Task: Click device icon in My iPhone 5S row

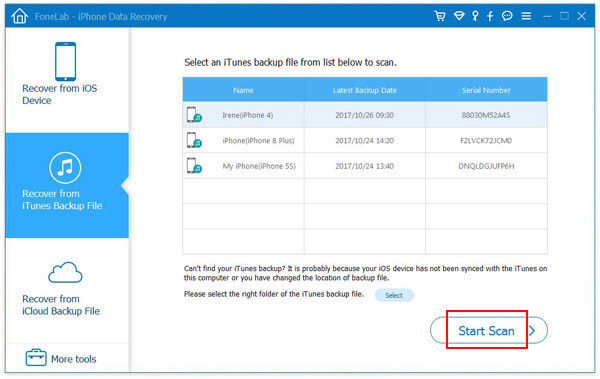Action: coord(194,166)
